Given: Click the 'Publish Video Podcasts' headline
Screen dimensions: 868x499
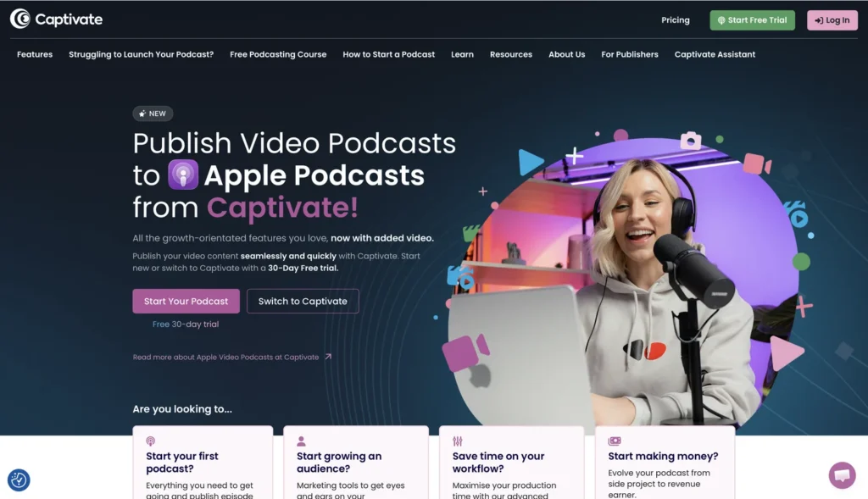Looking at the screenshot, I should click(294, 143).
